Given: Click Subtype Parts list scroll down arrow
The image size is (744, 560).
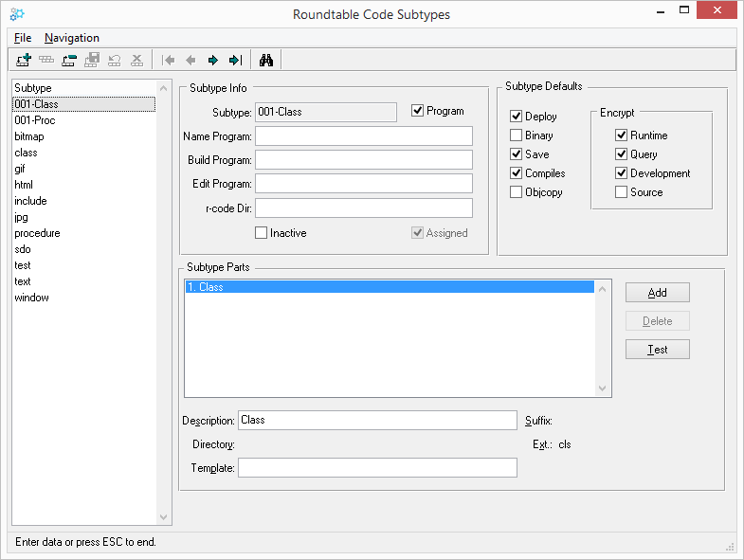Looking at the screenshot, I should pyautogui.click(x=602, y=388).
